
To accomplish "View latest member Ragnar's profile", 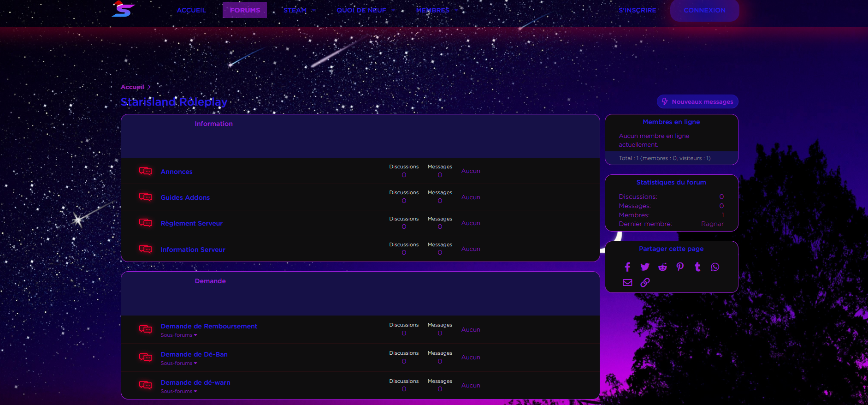I will point(712,224).
